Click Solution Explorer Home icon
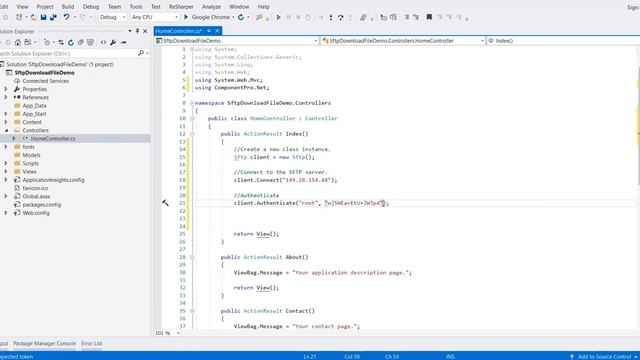Screen dimensions: 640x360 [x=18, y=42]
